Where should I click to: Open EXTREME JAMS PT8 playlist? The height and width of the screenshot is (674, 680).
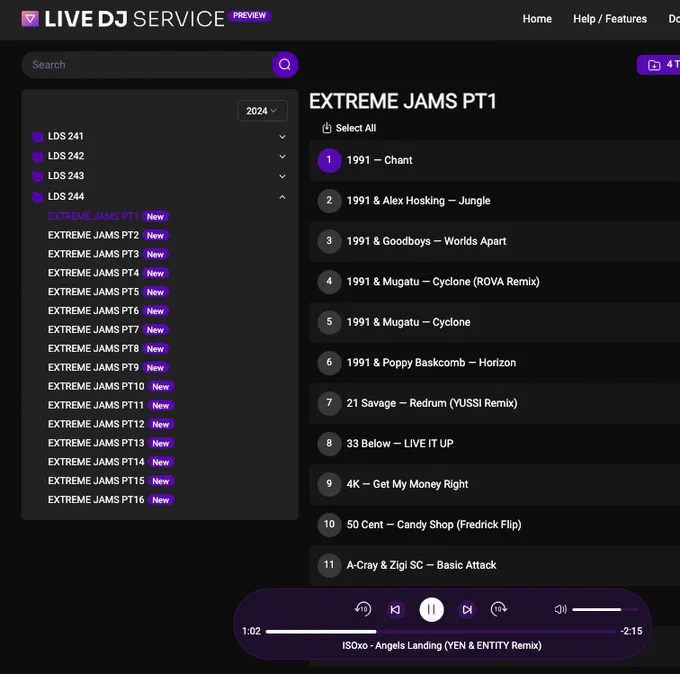pyautogui.click(x=93, y=349)
